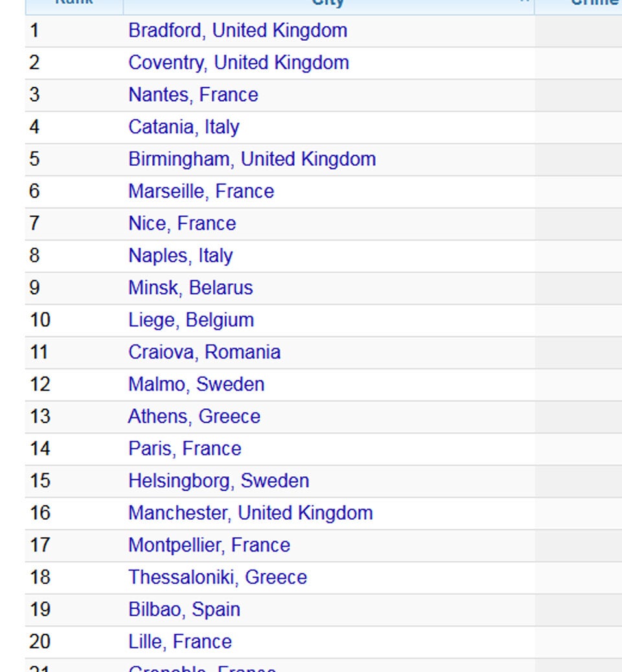Open the Minsk, Belarus link
622x672 pixels.
click(x=190, y=288)
